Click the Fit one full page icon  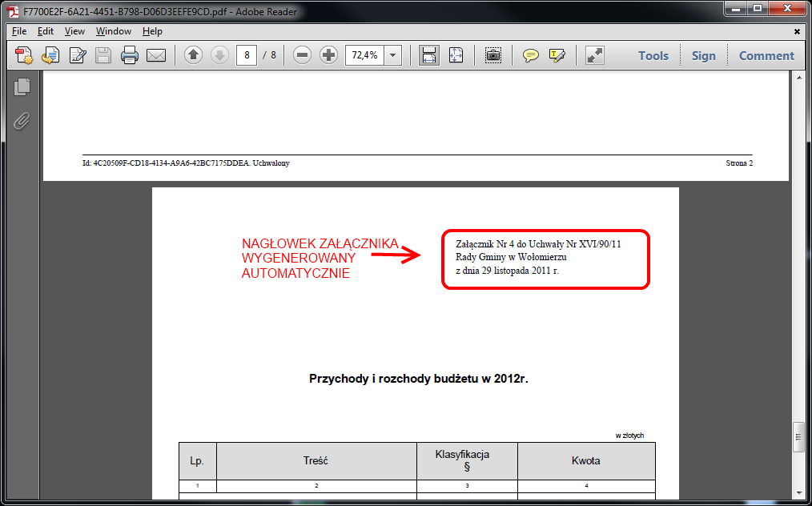click(456, 55)
